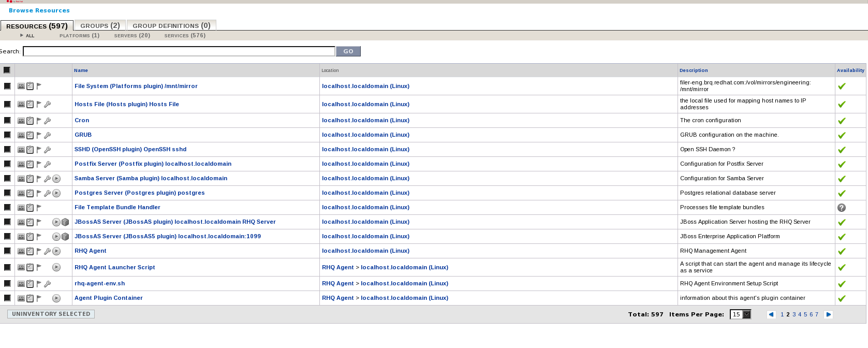Switch to Groups (2) tab

tap(100, 25)
